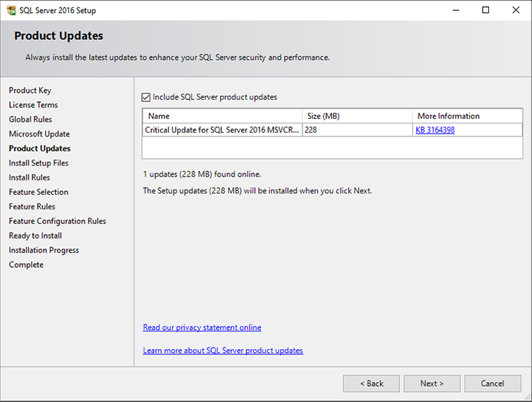Select the Ready to Install step
The image size is (532, 402).
(x=35, y=236)
